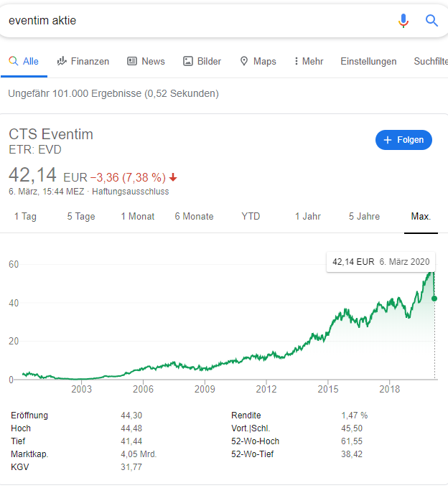The image size is (448, 488).
Task: Open the Haftungsausschluss disclaimer link
Action: 131,192
